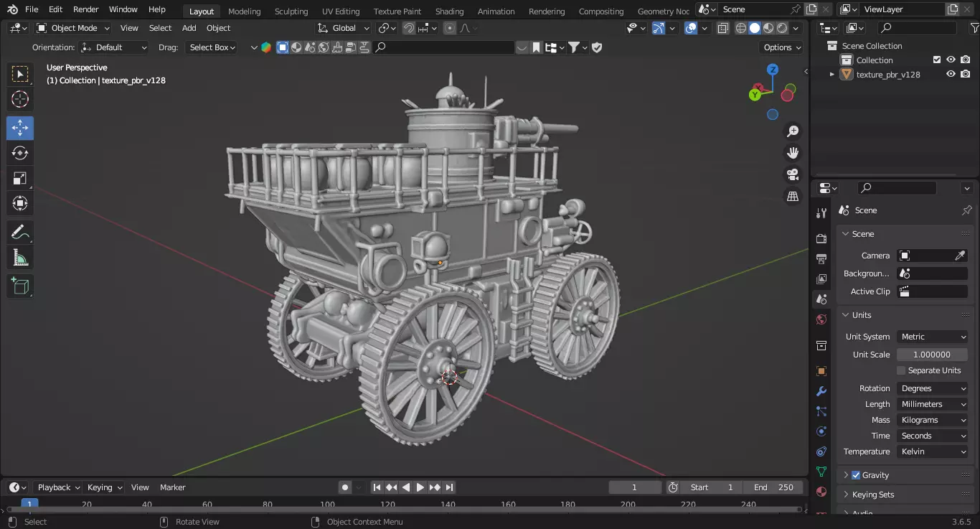The height and width of the screenshot is (529, 980).
Task: Open the Output properties tab
Action: tap(821, 258)
